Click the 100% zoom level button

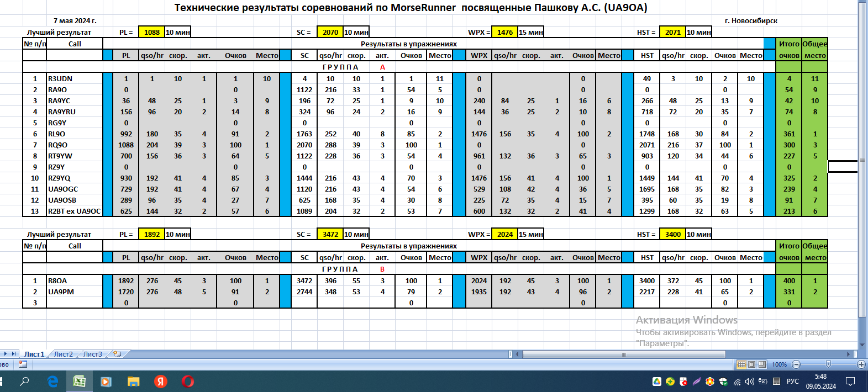pos(779,364)
